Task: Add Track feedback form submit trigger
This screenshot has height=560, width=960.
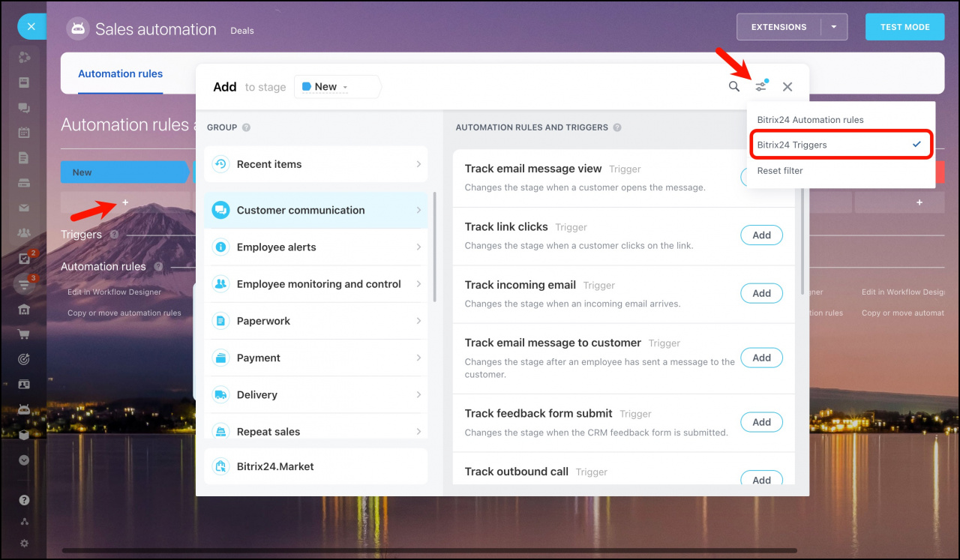Action: (761, 423)
